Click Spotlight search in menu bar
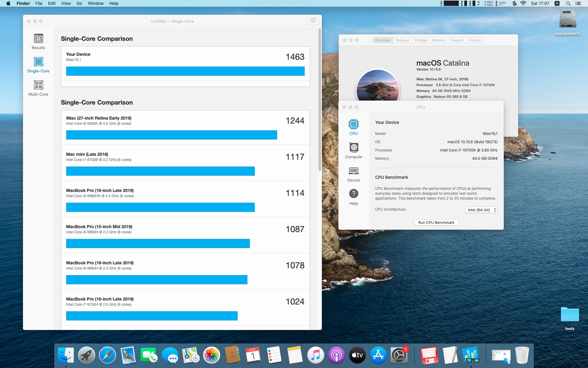588x368 pixels. point(568,3)
